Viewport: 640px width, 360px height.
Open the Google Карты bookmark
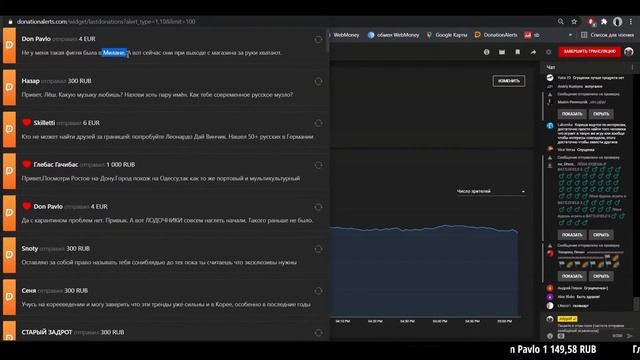[x=447, y=35]
